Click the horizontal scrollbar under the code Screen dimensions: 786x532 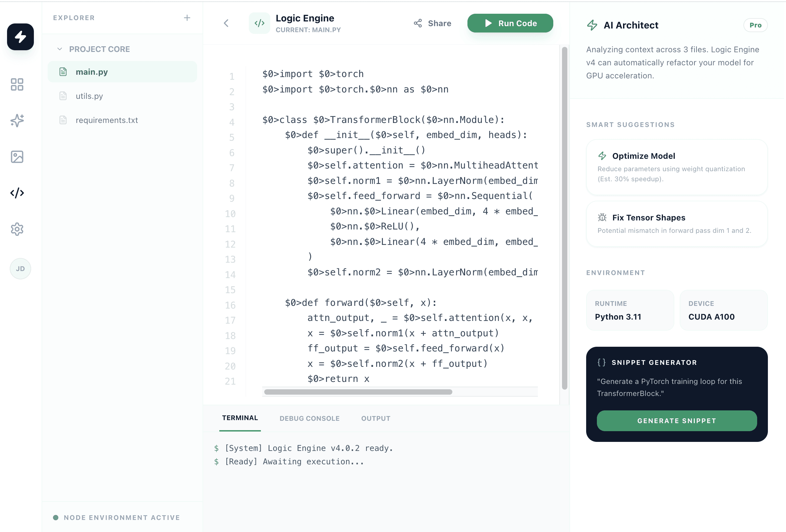(x=358, y=392)
